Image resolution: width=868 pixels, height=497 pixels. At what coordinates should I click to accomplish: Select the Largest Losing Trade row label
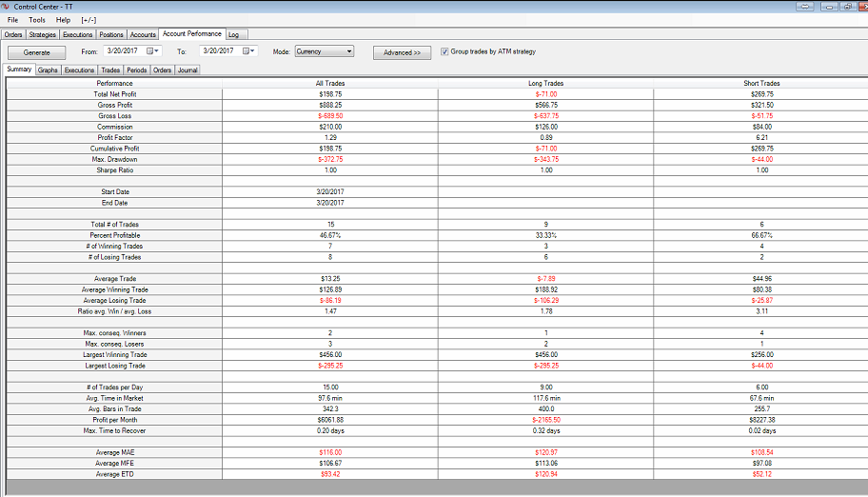[114, 366]
